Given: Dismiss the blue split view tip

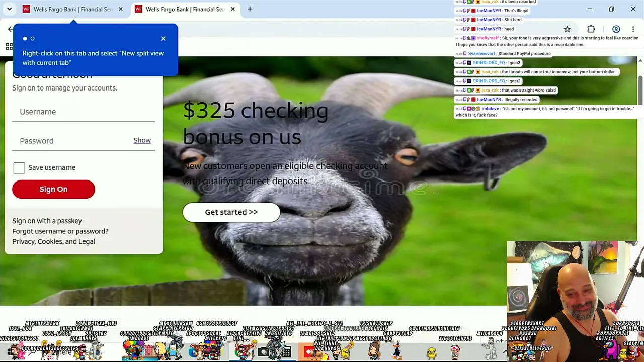Looking at the screenshot, I should click(163, 39).
